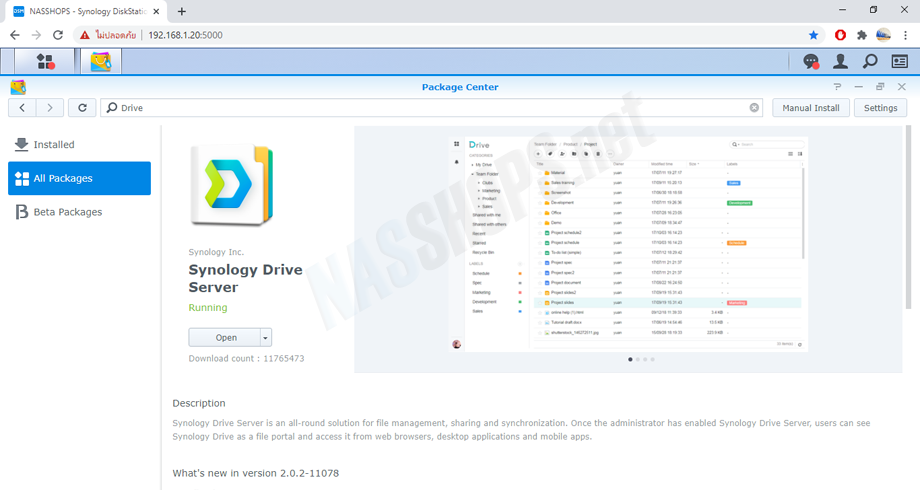Screen dimensions: 920x490
Task: Click the not-secure warning icon
Action: tap(85, 35)
